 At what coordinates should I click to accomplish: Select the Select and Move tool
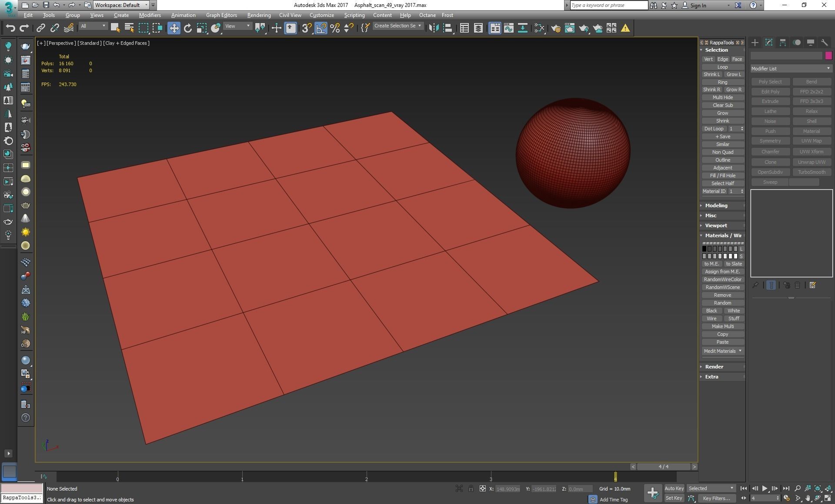tap(174, 28)
